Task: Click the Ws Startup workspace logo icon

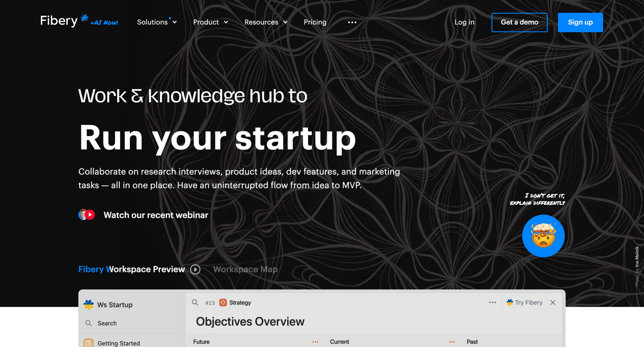Action: pyautogui.click(x=89, y=304)
